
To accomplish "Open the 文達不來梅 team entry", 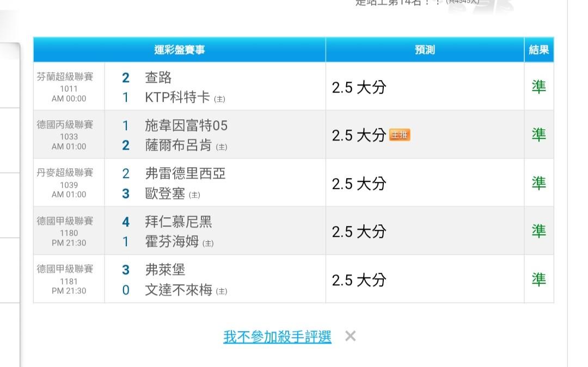I will pos(179,290).
